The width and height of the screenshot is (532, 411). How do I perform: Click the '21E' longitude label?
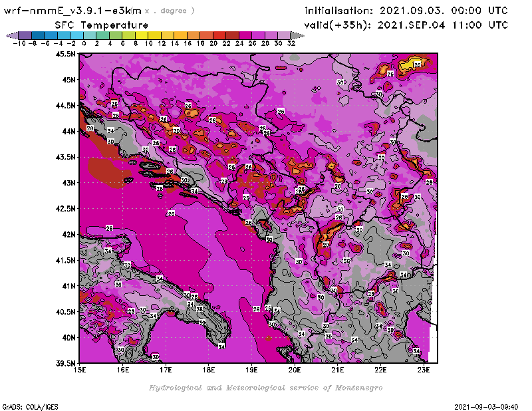click(338, 370)
